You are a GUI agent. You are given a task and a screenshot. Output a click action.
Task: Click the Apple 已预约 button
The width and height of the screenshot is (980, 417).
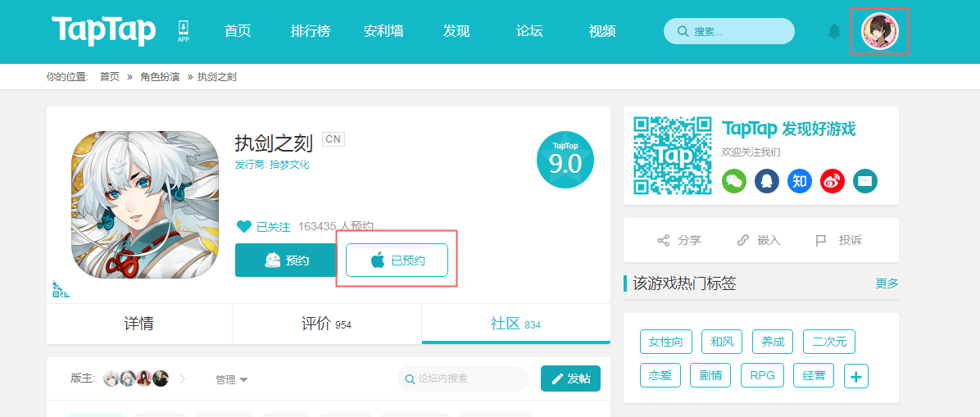pos(397,260)
